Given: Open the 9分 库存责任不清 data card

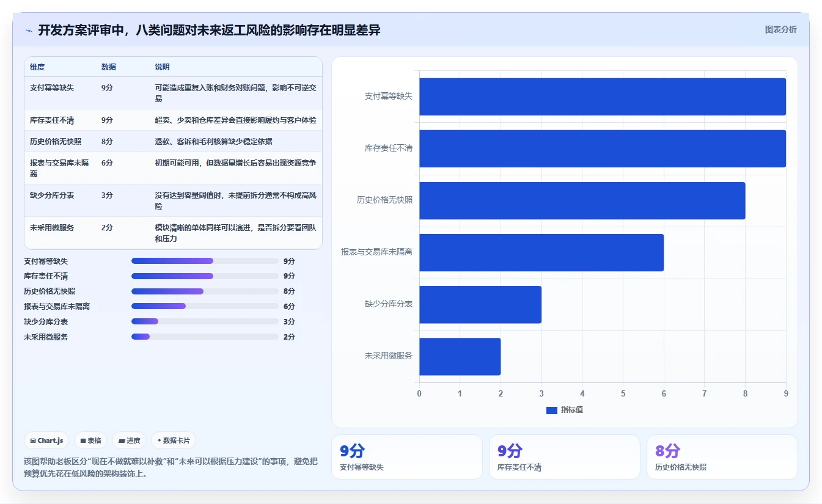Looking at the screenshot, I should 565,457.
